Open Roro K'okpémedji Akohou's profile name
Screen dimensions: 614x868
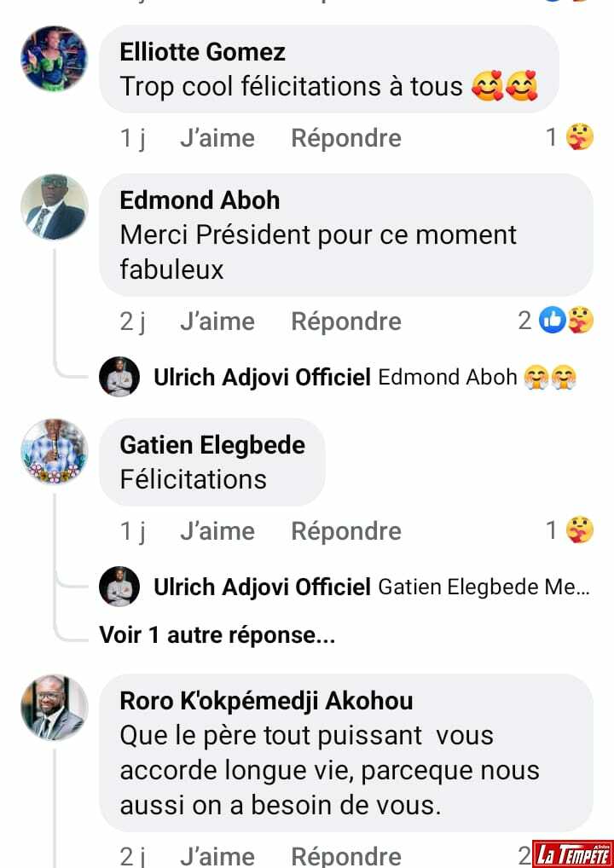tap(266, 701)
